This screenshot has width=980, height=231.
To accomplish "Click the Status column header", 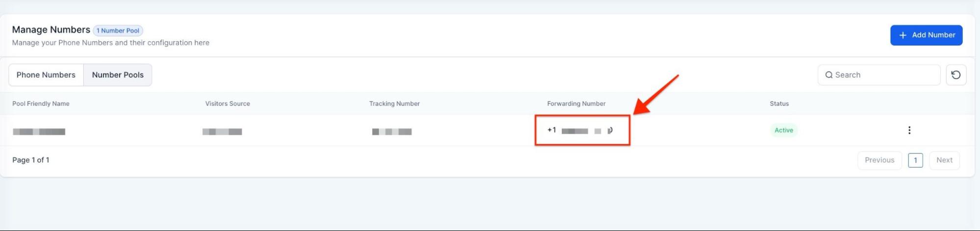I will [779, 103].
